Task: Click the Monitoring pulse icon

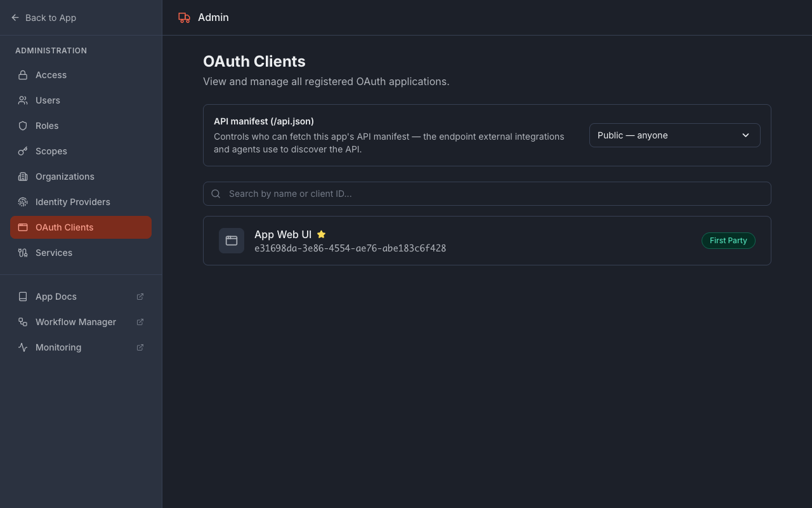Action: click(23, 347)
